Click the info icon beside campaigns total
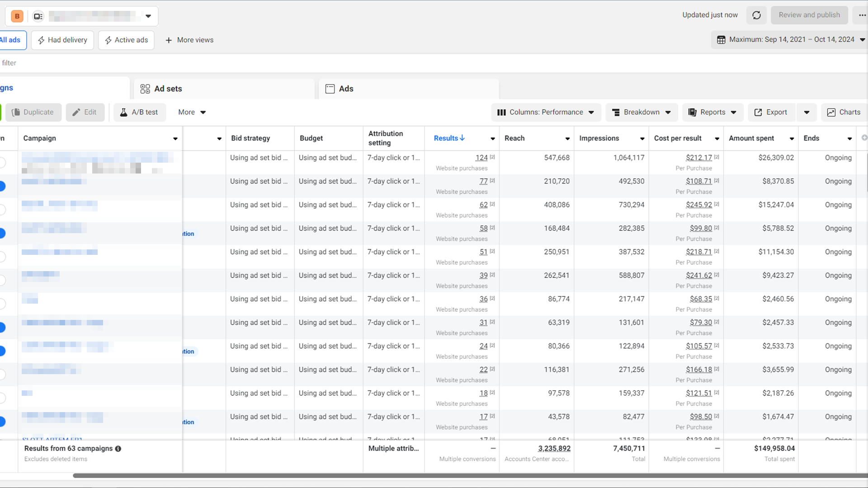This screenshot has height=488, width=868. pos(118,449)
